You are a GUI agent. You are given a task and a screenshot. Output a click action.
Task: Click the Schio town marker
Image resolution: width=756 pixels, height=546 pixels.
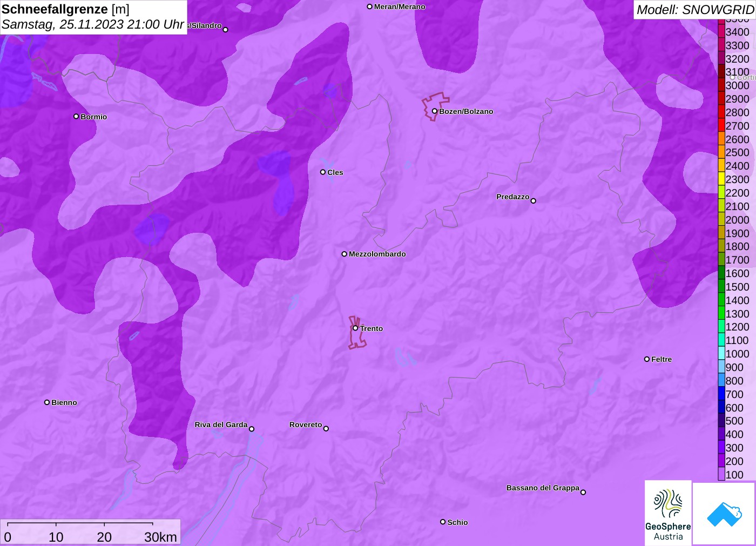443,522
